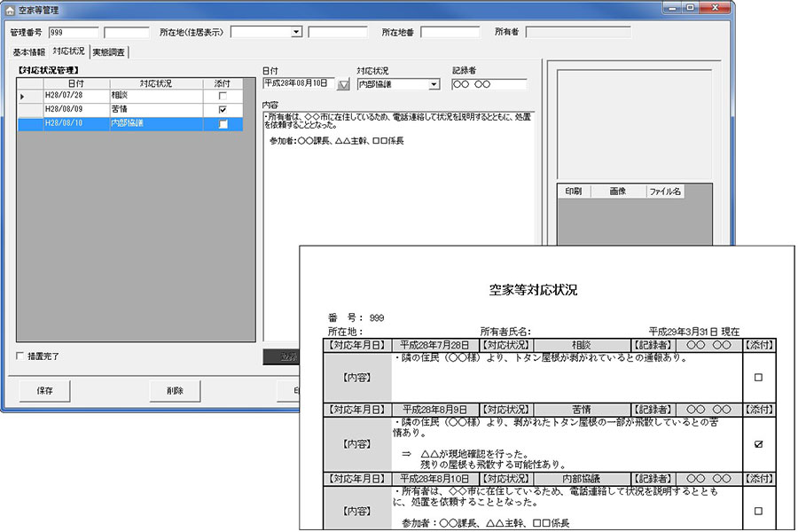Open the calendar picker beside the 日付 field
The height and width of the screenshot is (532, 798).
[344, 84]
